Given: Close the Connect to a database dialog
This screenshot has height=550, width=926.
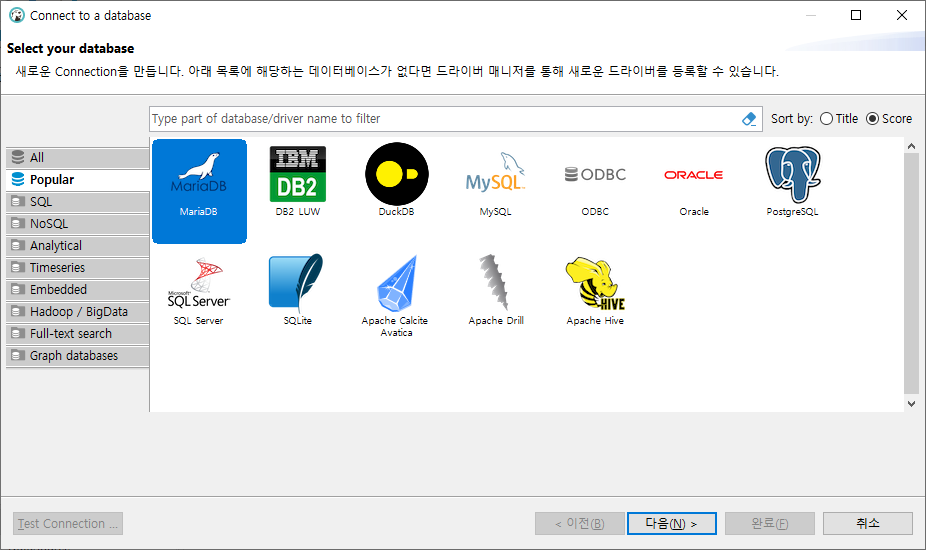Looking at the screenshot, I should pyautogui.click(x=902, y=15).
